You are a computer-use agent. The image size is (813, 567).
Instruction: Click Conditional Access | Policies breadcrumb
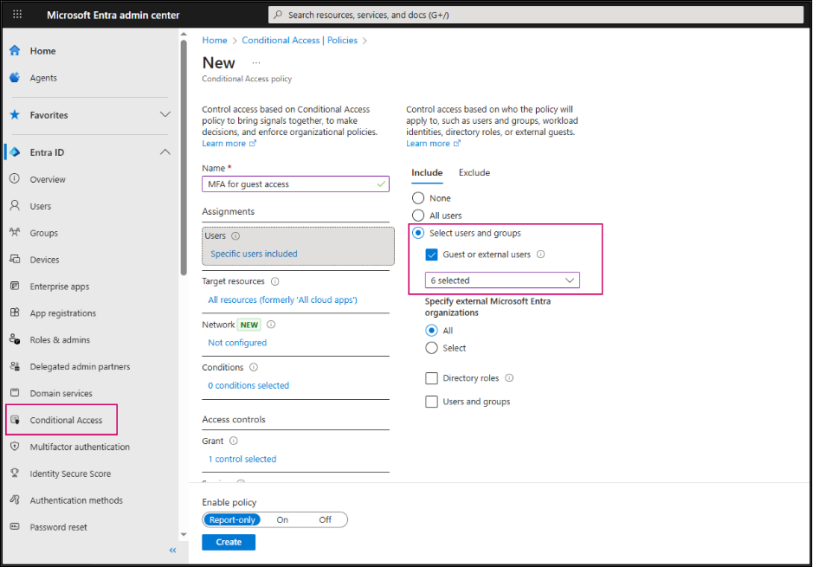[x=299, y=40]
